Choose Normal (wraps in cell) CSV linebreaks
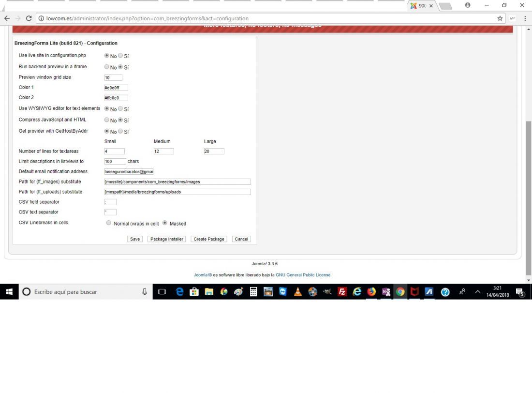This screenshot has height=393, width=532. (108, 223)
